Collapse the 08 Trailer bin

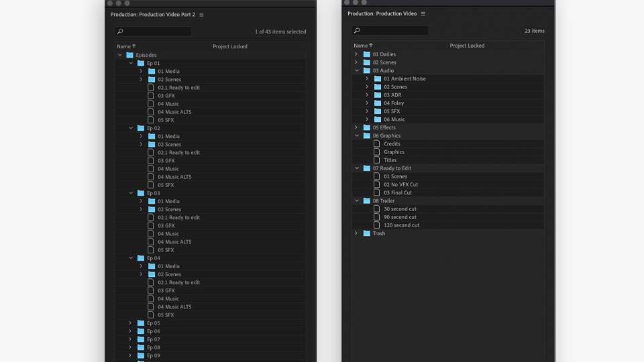[357, 200]
